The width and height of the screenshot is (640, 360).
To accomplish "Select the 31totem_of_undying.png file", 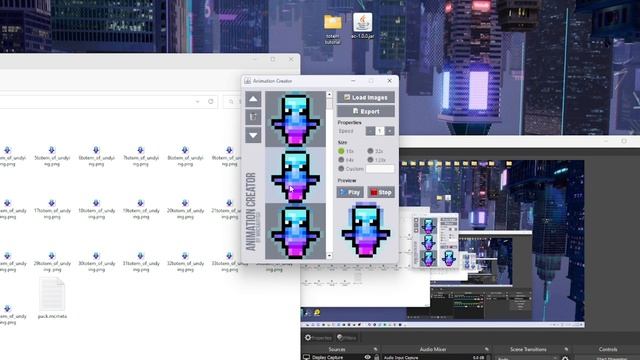I will pyautogui.click(x=141, y=262).
